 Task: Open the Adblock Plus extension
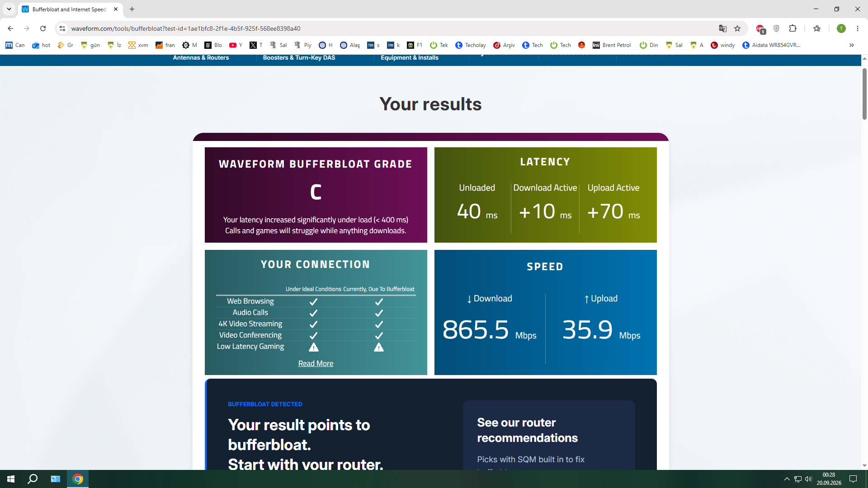(760, 29)
